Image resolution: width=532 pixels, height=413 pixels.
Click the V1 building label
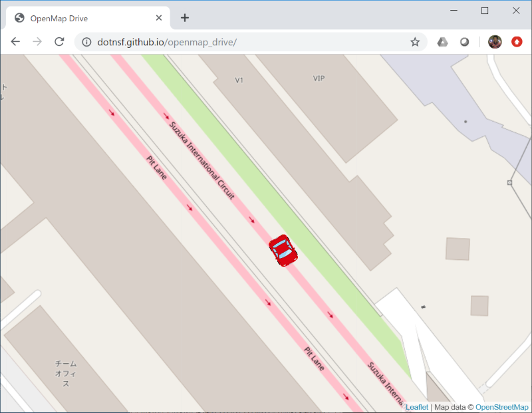tap(239, 80)
